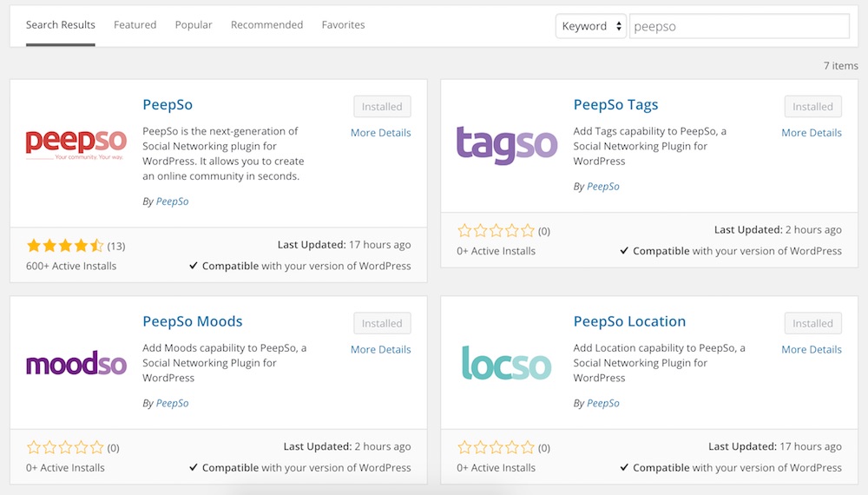Click '0+ Active Installs' on PeepSo Moods card

(x=65, y=467)
